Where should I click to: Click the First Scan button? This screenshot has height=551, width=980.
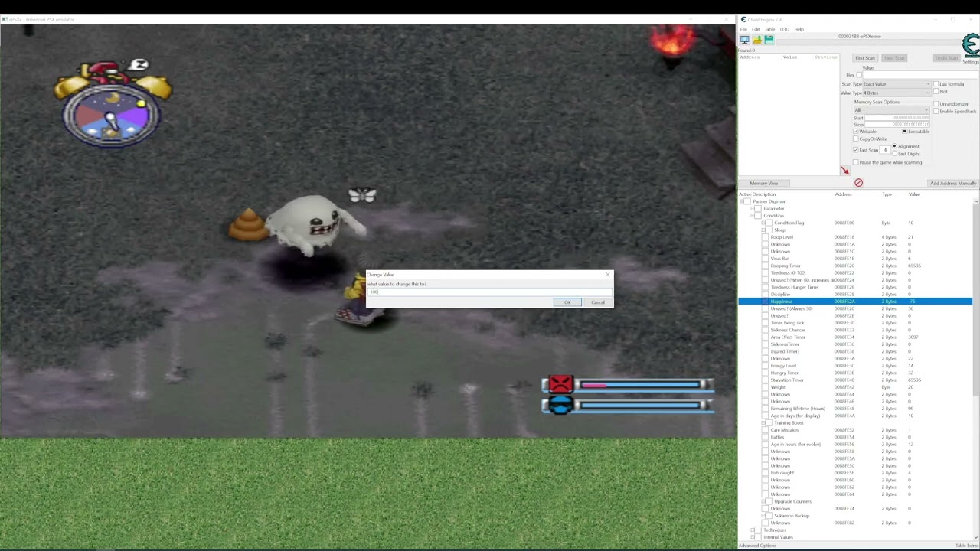tap(865, 58)
